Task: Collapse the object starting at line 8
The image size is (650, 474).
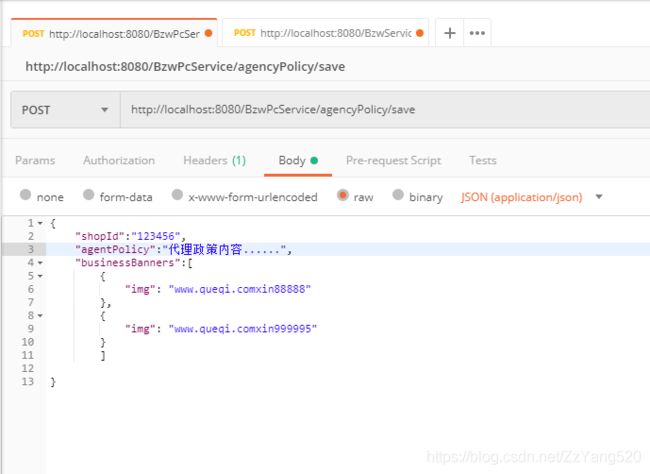Action: pyautogui.click(x=40, y=316)
